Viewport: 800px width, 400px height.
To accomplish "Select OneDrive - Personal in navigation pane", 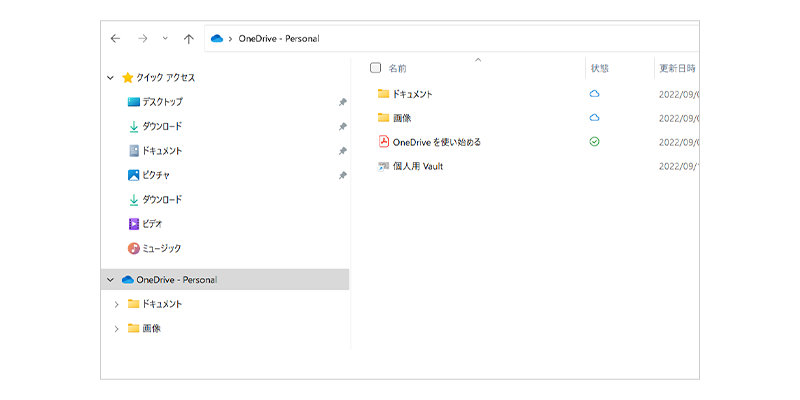I will click(225, 280).
